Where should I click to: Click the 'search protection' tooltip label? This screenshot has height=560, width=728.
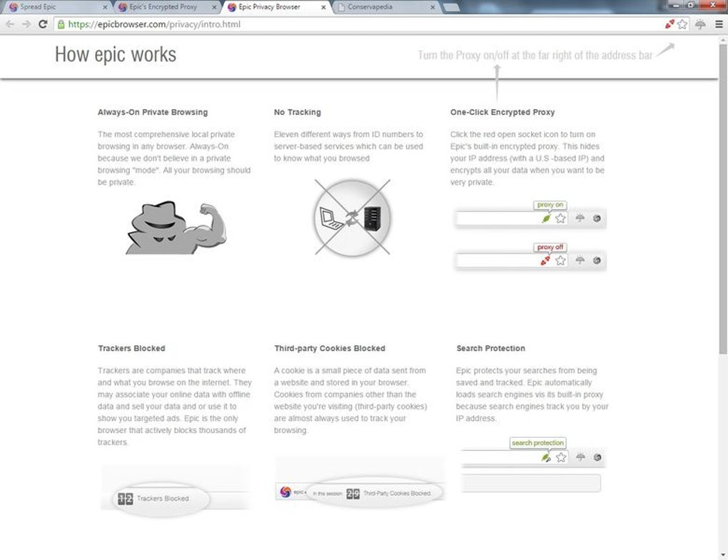[x=537, y=443]
